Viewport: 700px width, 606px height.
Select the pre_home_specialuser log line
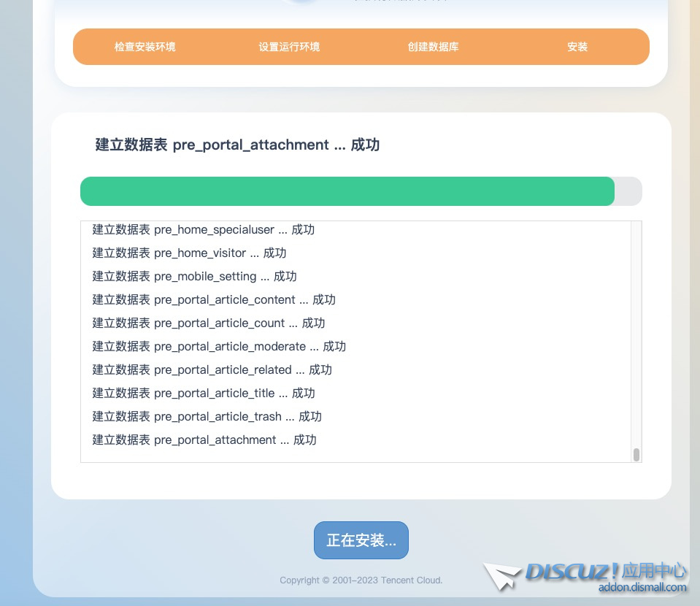coord(203,230)
